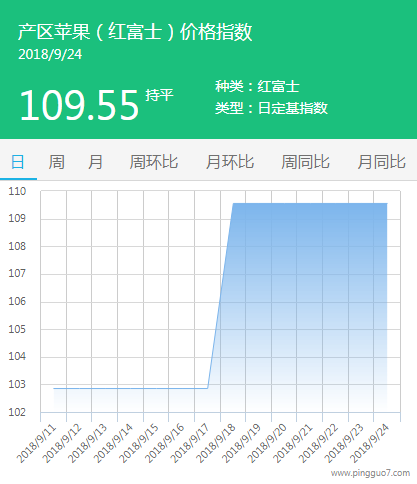Image resolution: width=417 pixels, height=484 pixels.
Task: Open the 月同比 tab
Action: point(382,162)
